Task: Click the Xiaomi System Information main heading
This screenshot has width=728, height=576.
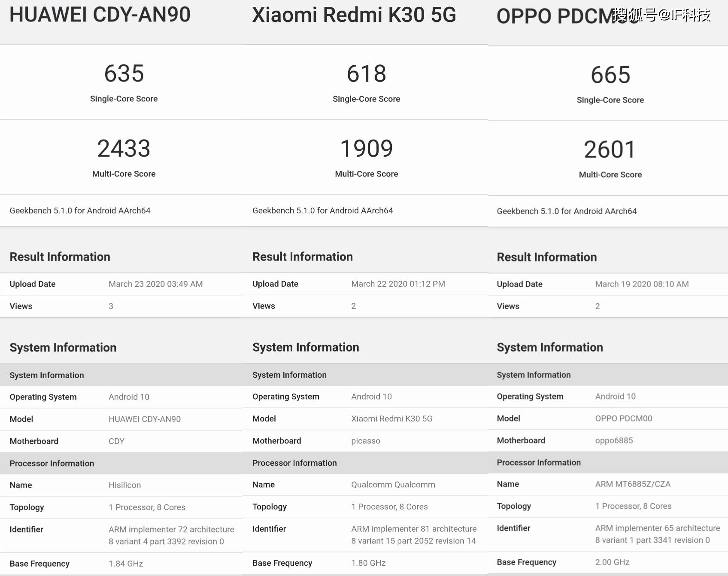Action: pos(306,347)
